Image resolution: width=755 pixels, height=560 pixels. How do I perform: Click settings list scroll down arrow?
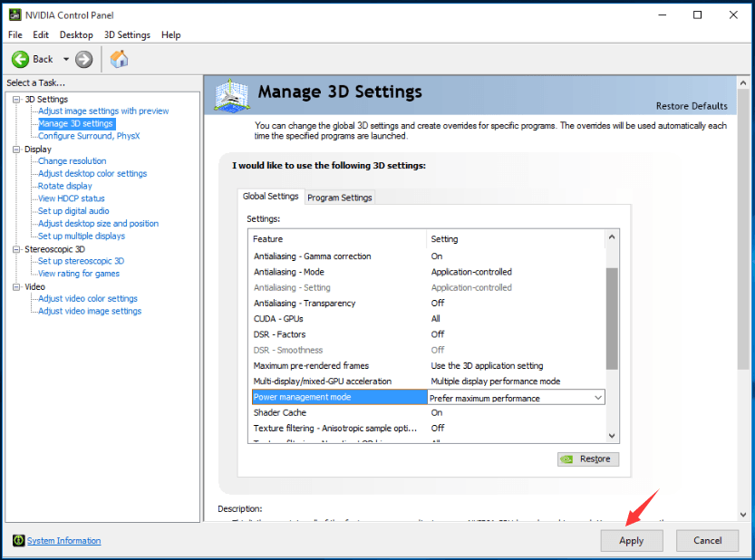coord(612,436)
